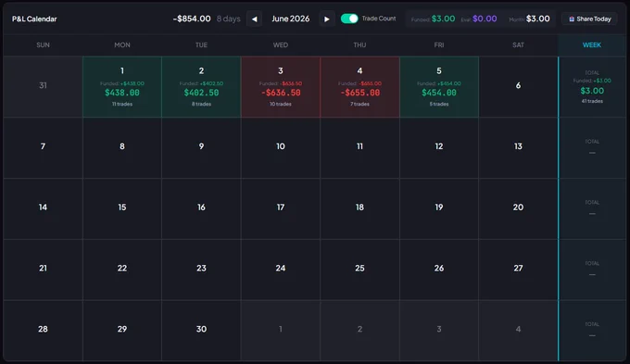Image resolution: width=630 pixels, height=364 pixels.
Task: Click the WED column header
Action: click(x=281, y=45)
